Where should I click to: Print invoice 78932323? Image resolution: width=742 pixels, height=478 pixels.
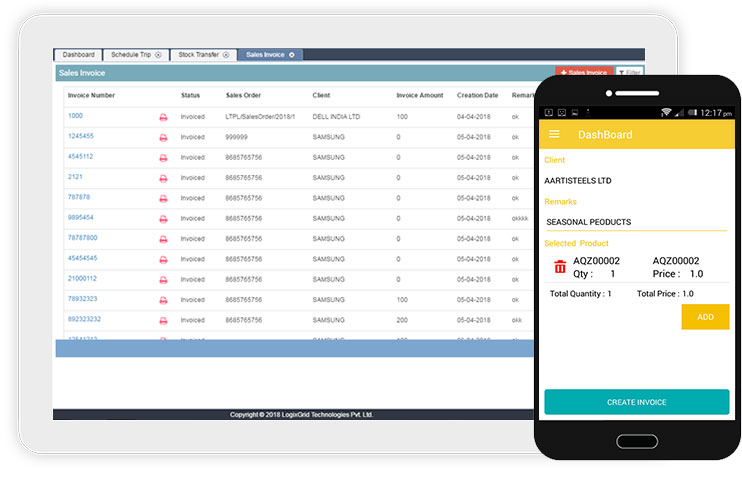point(163,301)
